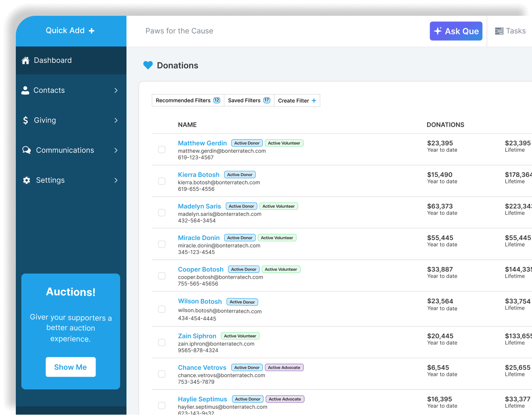Select the Dashboard home icon

pos(25,60)
